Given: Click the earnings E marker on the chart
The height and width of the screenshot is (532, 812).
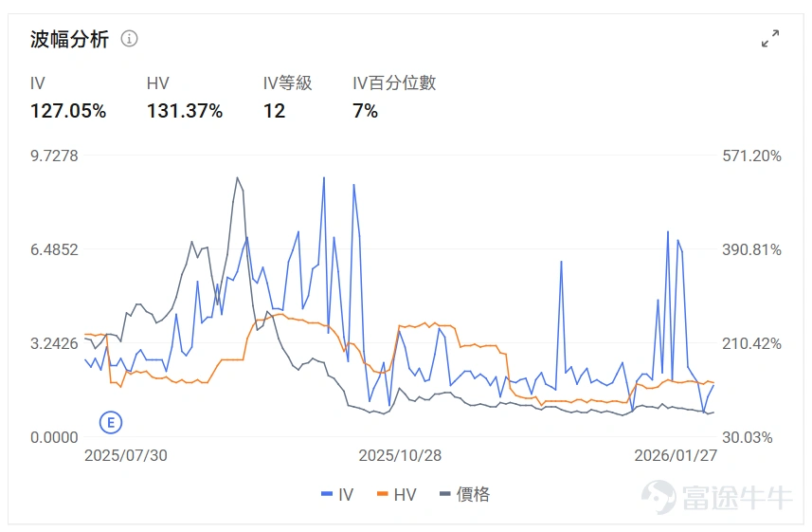Looking at the screenshot, I should click(111, 423).
